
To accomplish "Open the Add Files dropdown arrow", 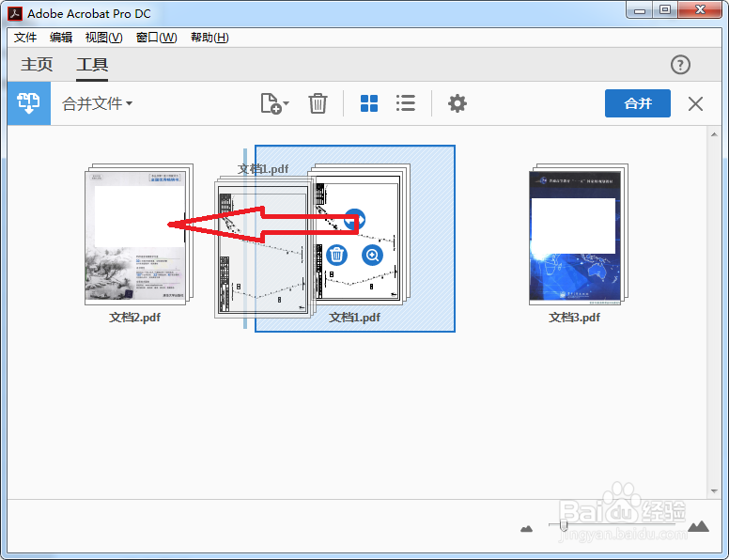I will coord(286,103).
